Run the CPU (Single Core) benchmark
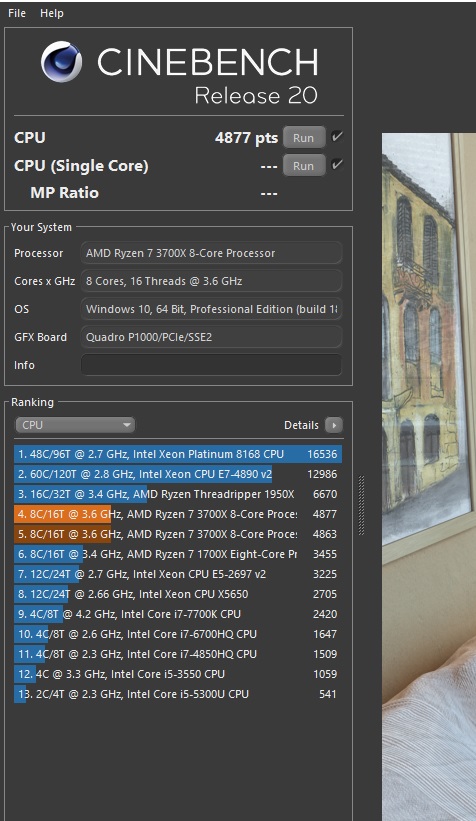Screen dimensions: 476x821 click(304, 166)
